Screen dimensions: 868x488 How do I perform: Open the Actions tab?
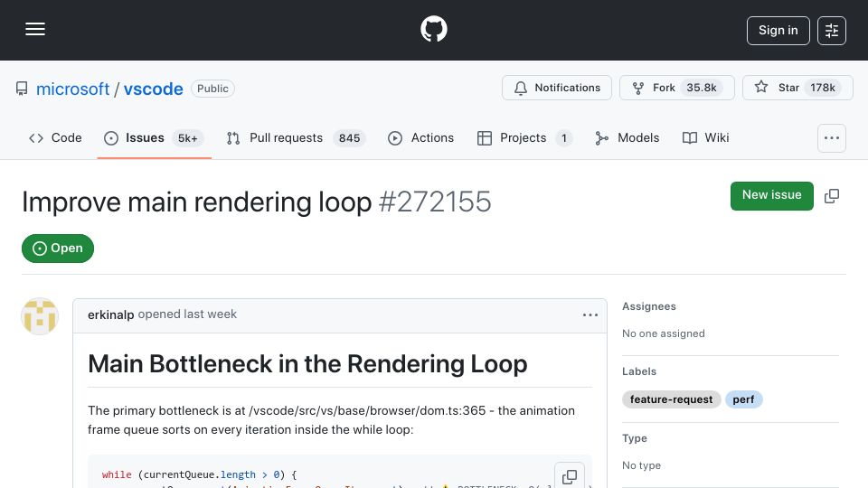tap(420, 137)
